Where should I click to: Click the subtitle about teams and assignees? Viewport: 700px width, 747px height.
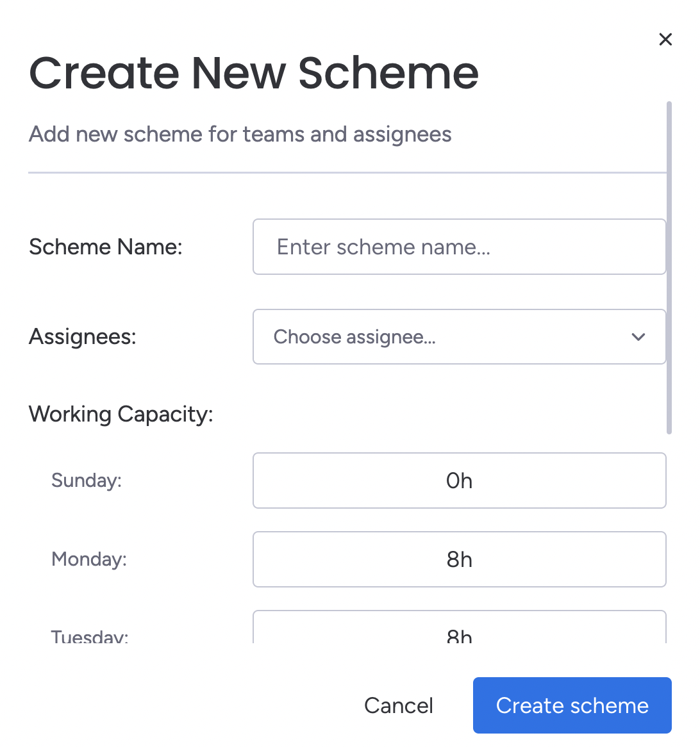(240, 135)
